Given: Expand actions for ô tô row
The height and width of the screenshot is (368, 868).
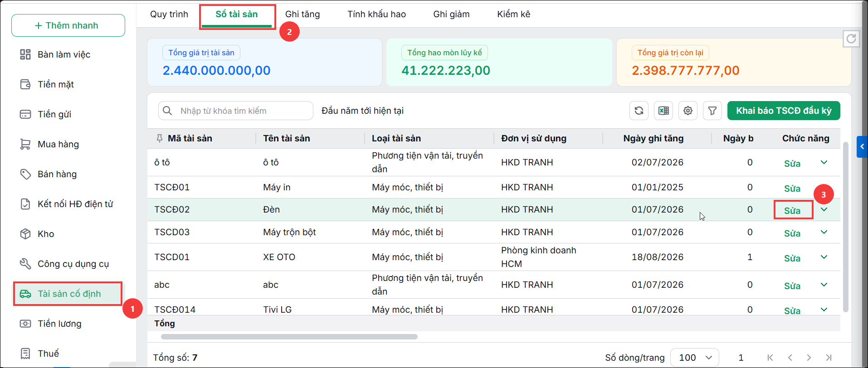Looking at the screenshot, I should (x=824, y=162).
